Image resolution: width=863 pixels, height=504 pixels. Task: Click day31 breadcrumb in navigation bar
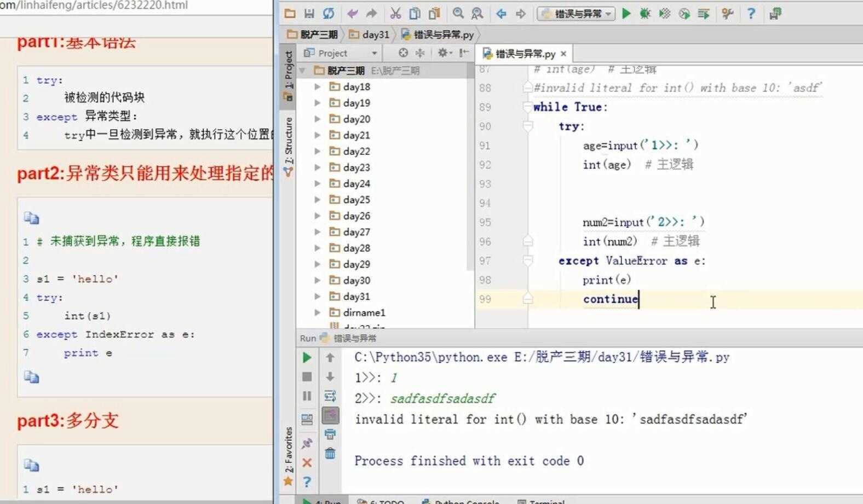tap(370, 34)
